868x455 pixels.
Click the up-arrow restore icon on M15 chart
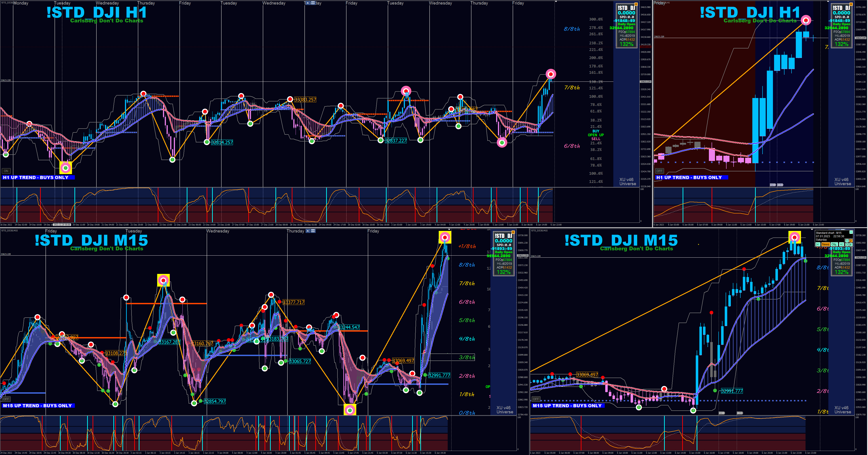[x=308, y=231]
